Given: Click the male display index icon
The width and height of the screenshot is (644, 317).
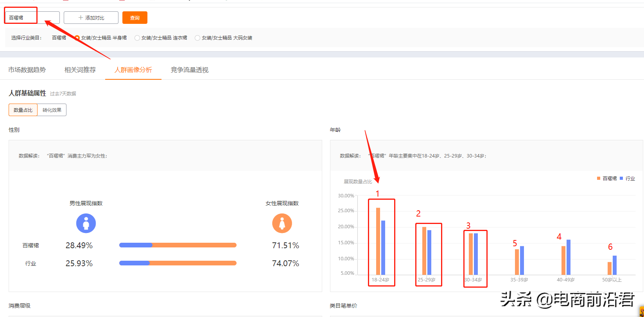Looking at the screenshot, I should point(86,223).
